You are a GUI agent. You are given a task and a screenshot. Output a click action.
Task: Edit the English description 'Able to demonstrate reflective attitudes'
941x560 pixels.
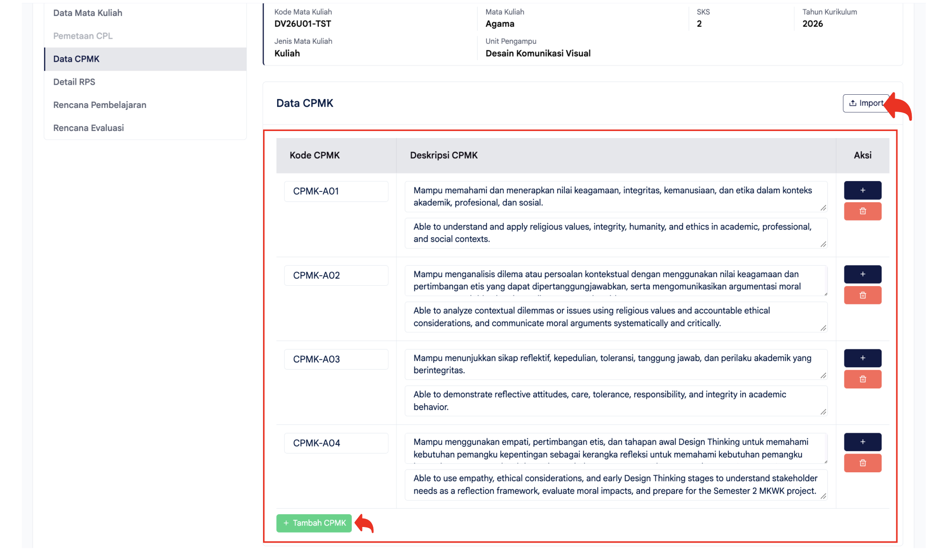(616, 401)
